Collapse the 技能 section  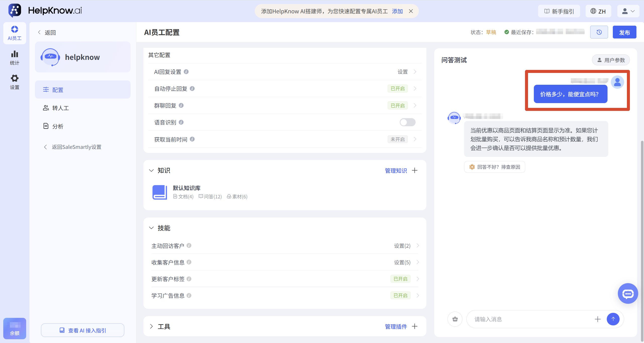point(151,228)
